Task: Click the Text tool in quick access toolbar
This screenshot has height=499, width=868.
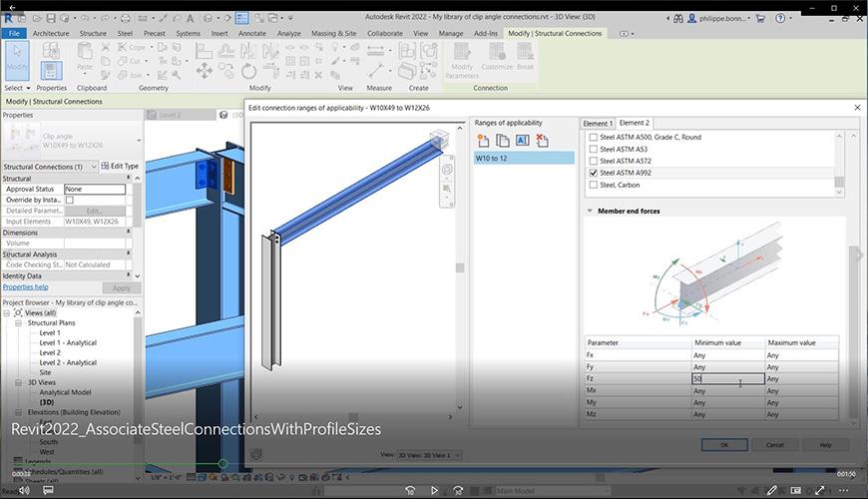Action: point(190,18)
